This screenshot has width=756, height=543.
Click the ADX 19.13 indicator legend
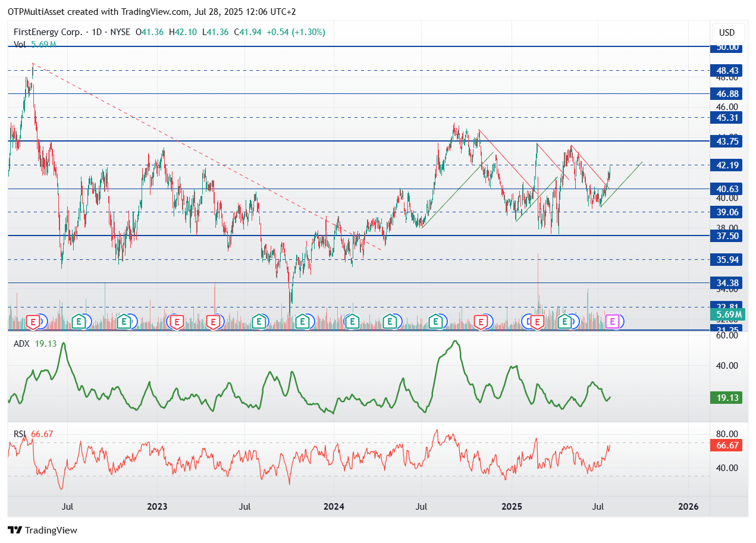35,343
